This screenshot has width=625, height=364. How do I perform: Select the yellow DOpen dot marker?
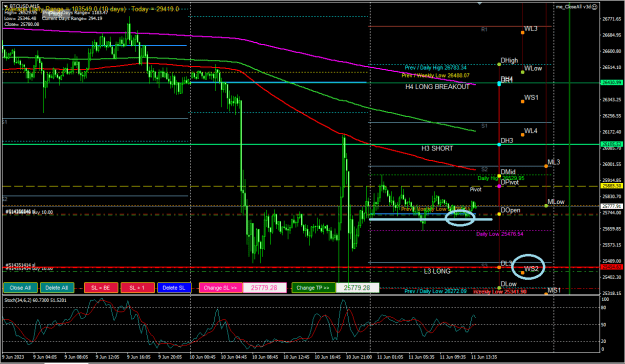[499, 214]
